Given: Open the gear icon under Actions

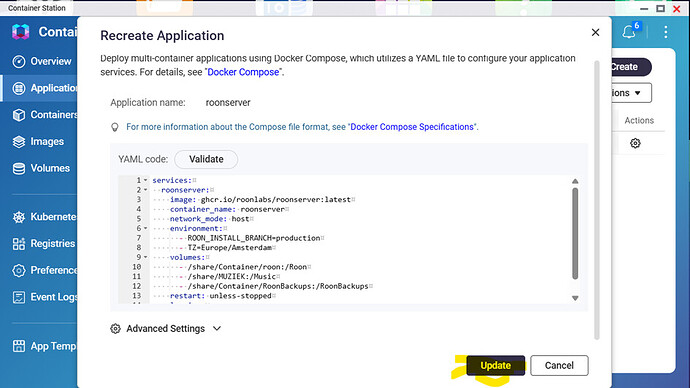Looking at the screenshot, I should click(x=635, y=143).
